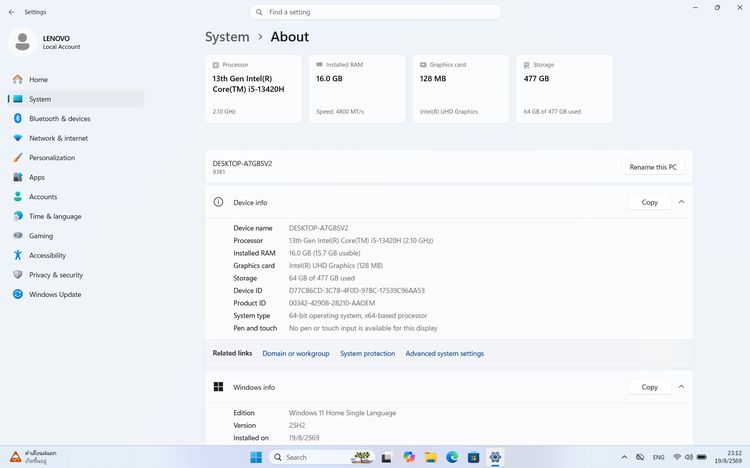Open Task View from the taskbar
The width and height of the screenshot is (750, 468).
point(386,458)
